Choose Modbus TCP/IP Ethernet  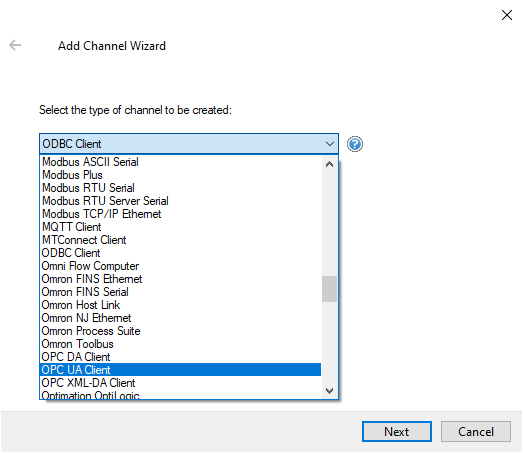[x=180, y=214]
